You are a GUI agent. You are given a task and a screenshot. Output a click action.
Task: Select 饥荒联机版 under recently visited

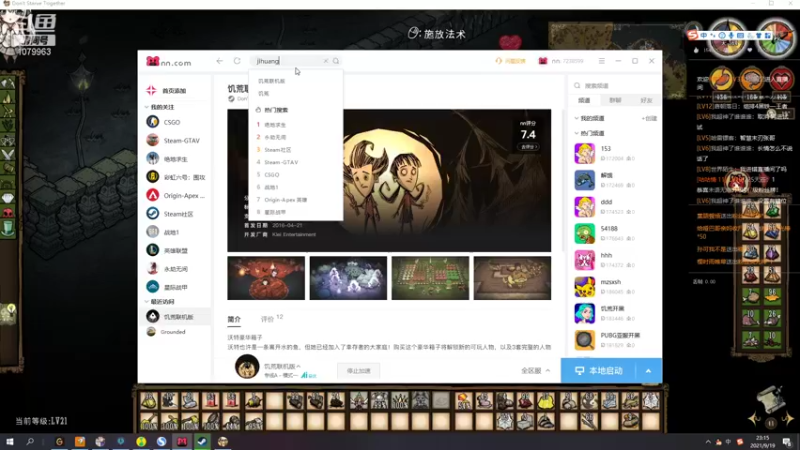click(x=176, y=317)
